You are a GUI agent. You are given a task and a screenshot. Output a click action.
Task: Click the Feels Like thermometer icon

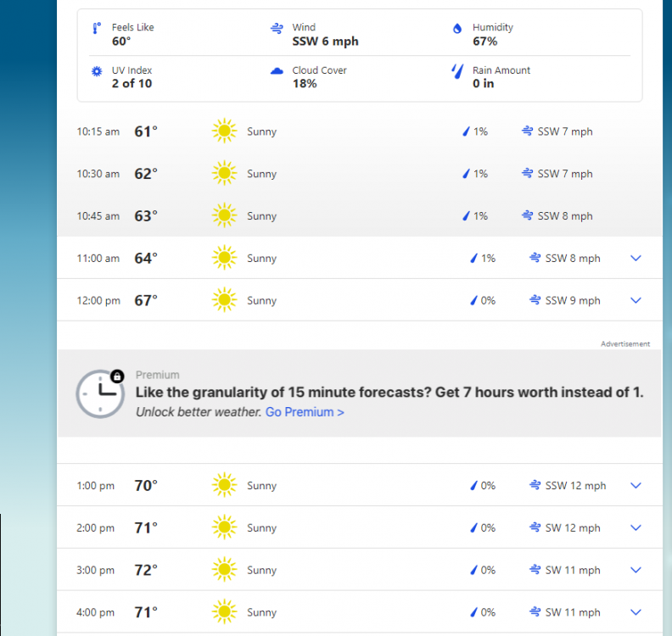coord(97,28)
